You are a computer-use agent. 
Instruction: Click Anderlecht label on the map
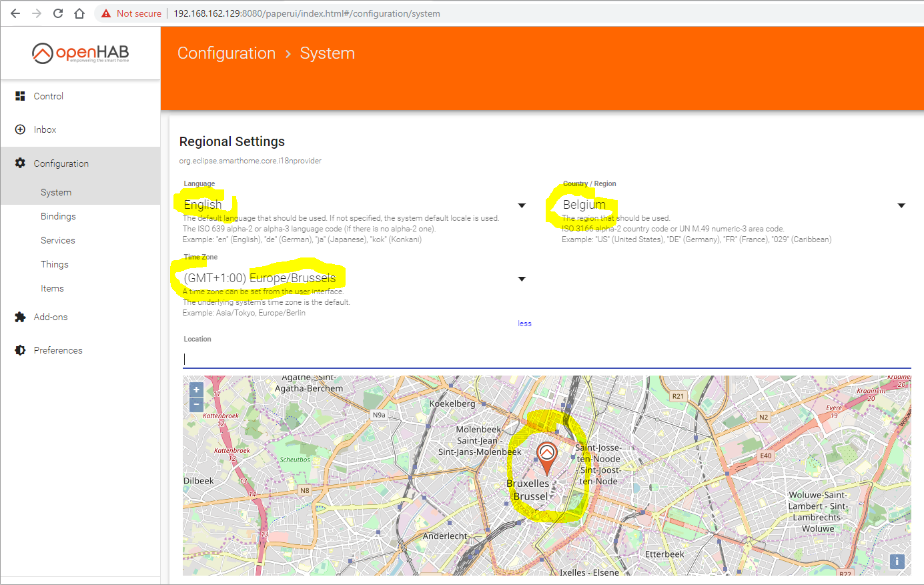(x=445, y=536)
